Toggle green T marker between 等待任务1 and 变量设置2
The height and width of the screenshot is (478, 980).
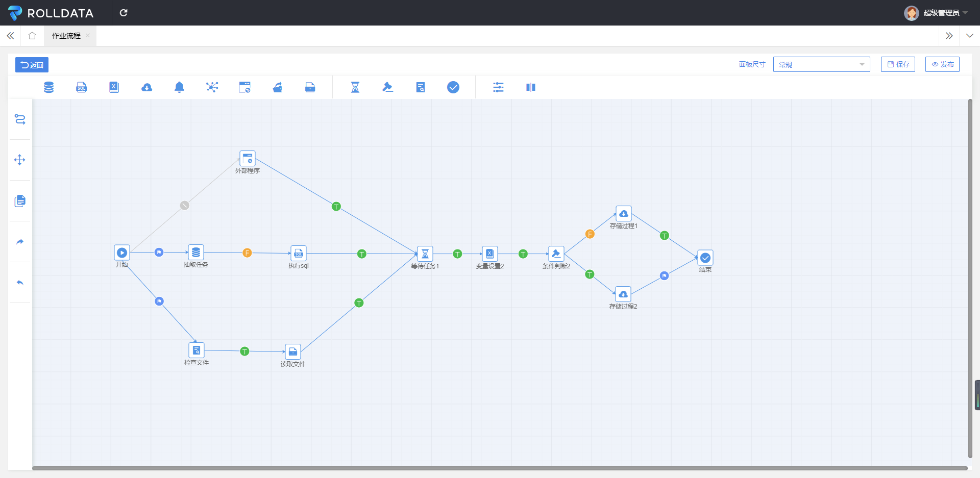click(x=458, y=254)
